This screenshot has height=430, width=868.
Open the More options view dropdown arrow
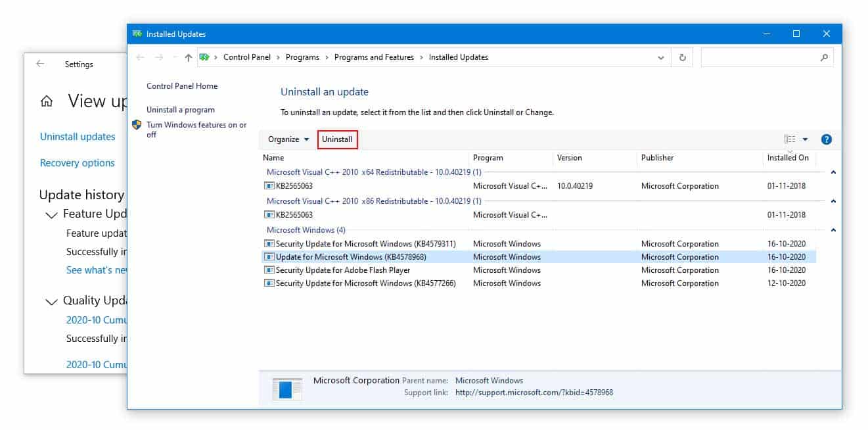coord(805,139)
